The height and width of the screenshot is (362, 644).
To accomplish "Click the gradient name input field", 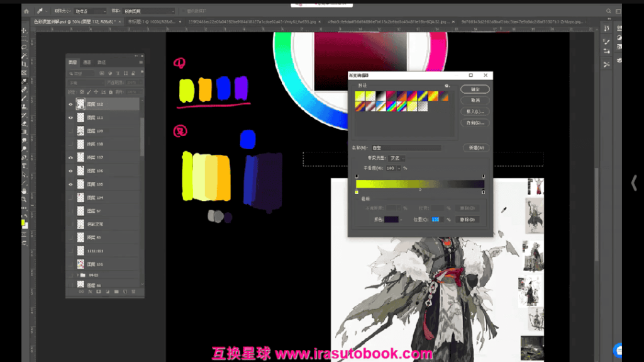I will [407, 148].
